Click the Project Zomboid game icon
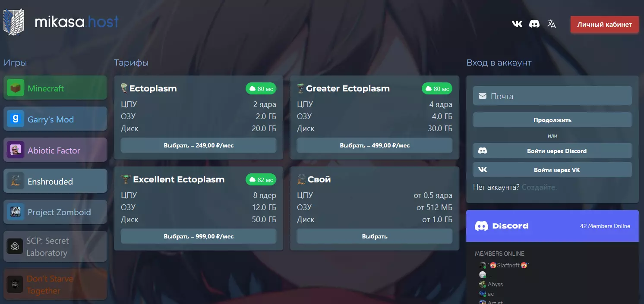This screenshot has width=644, height=304. pyautogui.click(x=16, y=212)
